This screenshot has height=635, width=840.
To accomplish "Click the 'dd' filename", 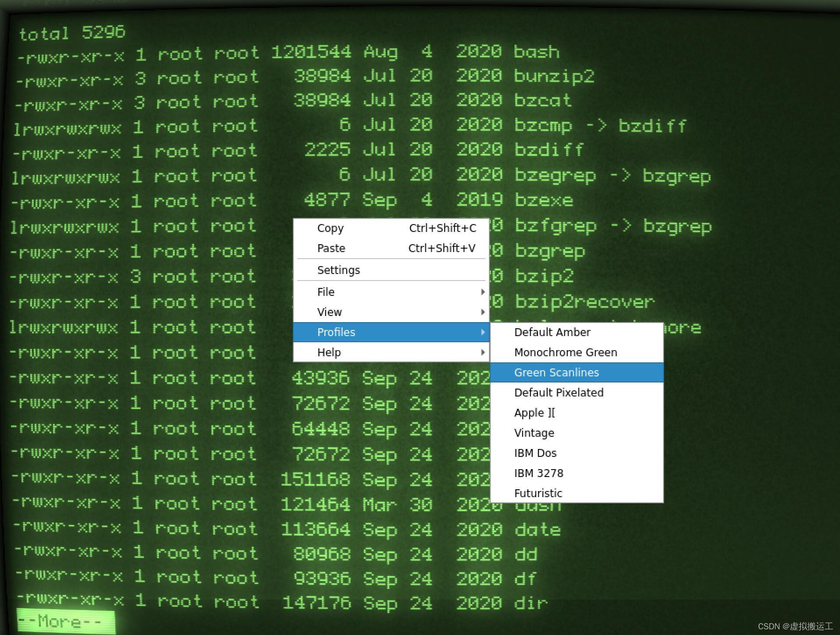I will (526, 554).
